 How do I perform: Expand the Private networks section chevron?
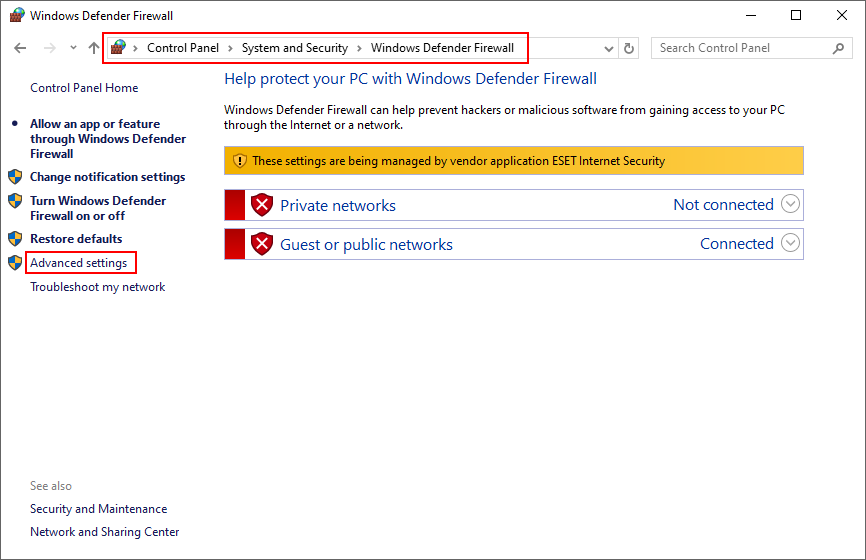click(790, 204)
